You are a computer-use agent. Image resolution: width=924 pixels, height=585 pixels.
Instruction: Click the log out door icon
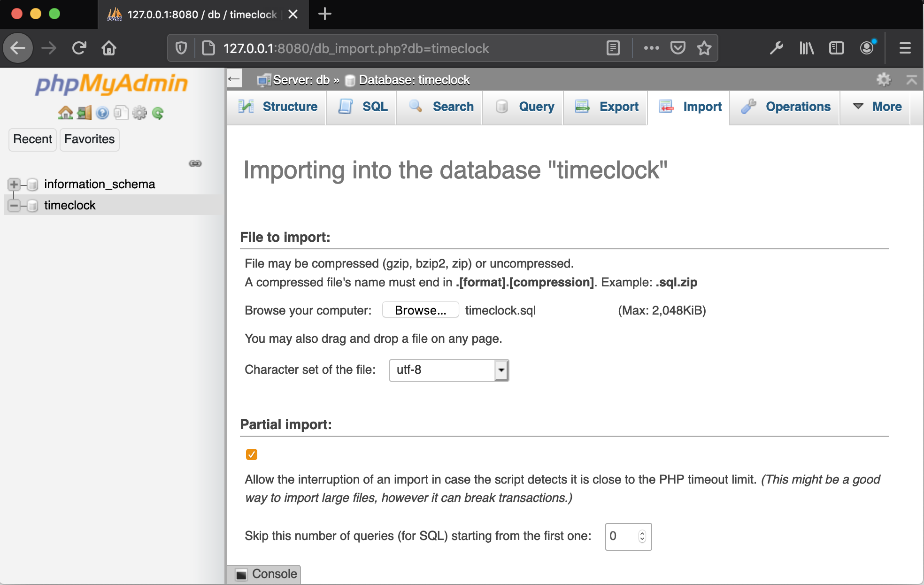84,113
